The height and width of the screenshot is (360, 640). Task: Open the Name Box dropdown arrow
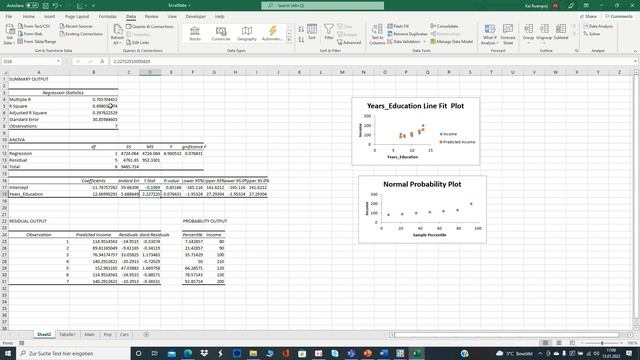click(x=58, y=61)
